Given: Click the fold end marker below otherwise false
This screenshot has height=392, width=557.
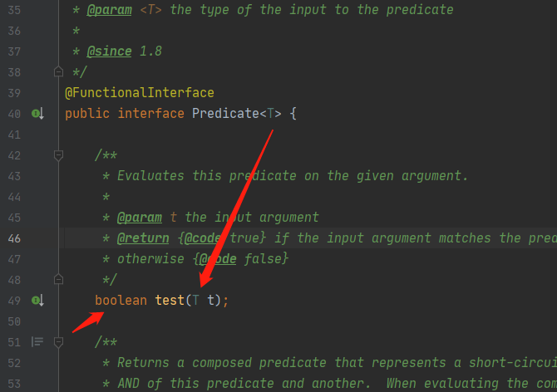Looking at the screenshot, I should click(59, 280).
